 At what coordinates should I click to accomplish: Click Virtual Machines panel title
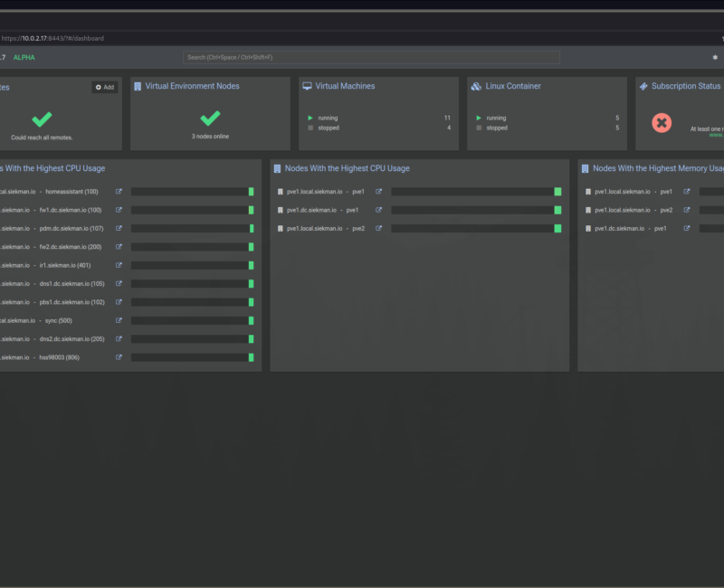coord(345,86)
